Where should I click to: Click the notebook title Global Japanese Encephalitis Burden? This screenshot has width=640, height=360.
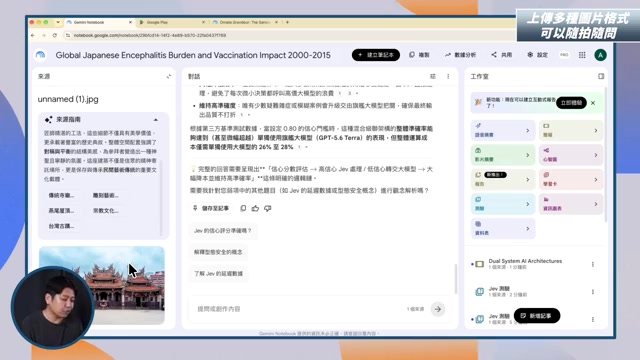(193, 55)
